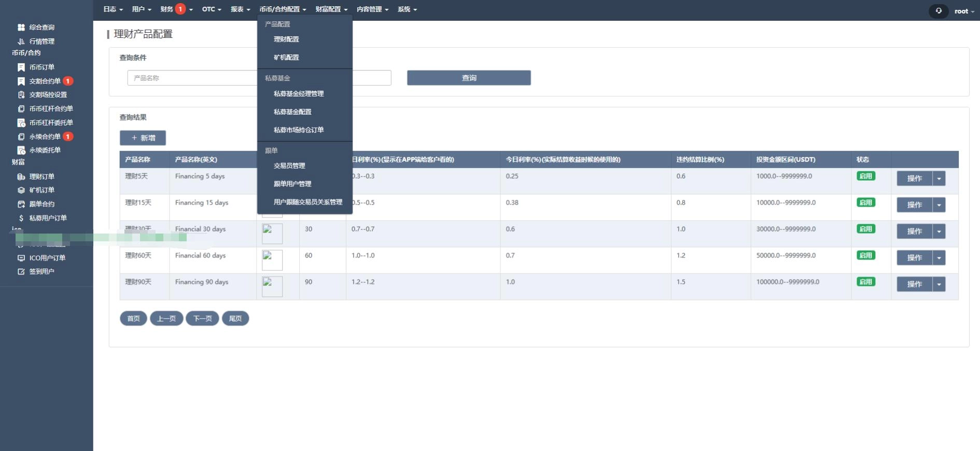Expand the 操作 dropdown arrow for 理财15天

939,205
